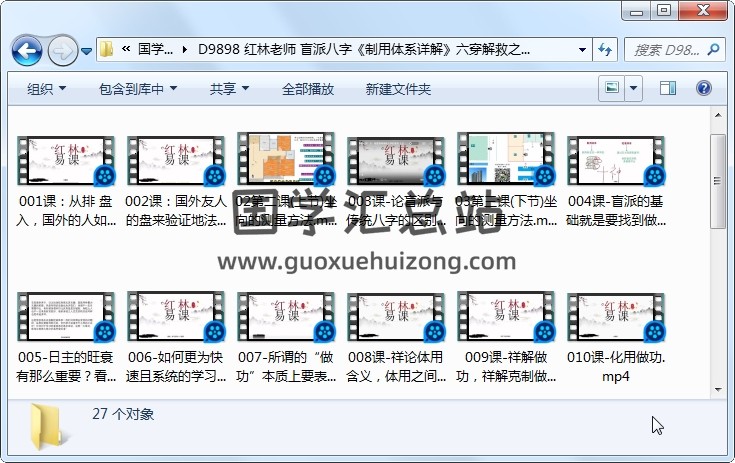Select the 007 video file icon
Image resolution: width=735 pixels, height=463 pixels.
pyautogui.click(x=286, y=316)
